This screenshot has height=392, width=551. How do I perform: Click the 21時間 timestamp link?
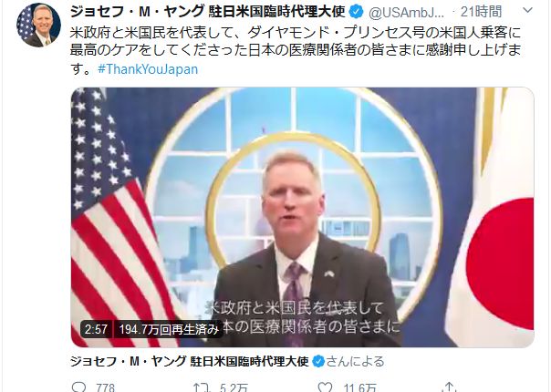pos(481,12)
